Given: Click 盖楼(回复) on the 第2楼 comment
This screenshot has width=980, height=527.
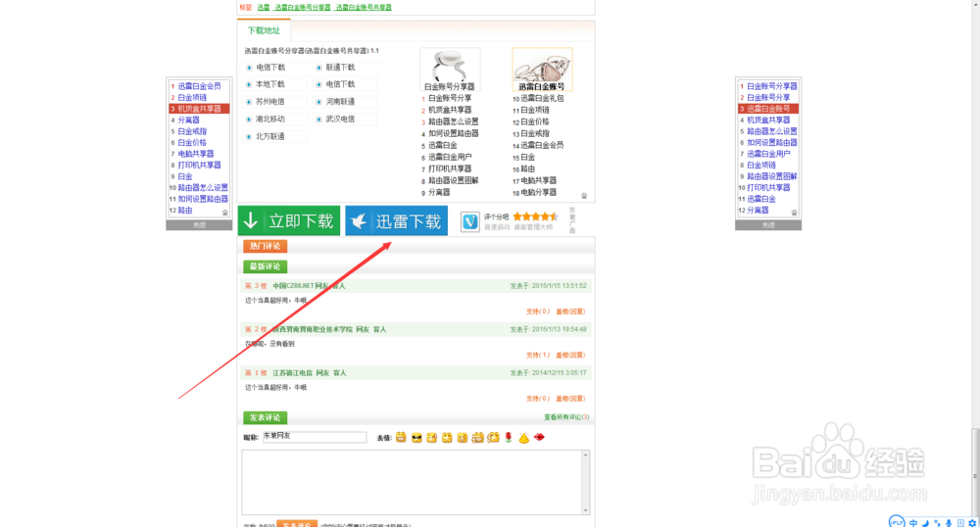Looking at the screenshot, I should click(570, 356).
